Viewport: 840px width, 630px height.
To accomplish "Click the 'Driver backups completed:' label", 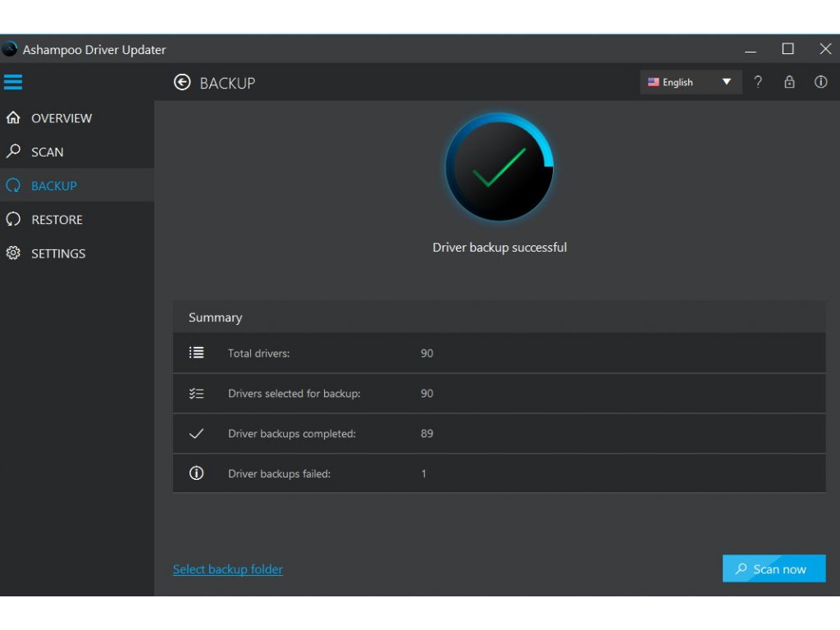I will [x=292, y=433].
